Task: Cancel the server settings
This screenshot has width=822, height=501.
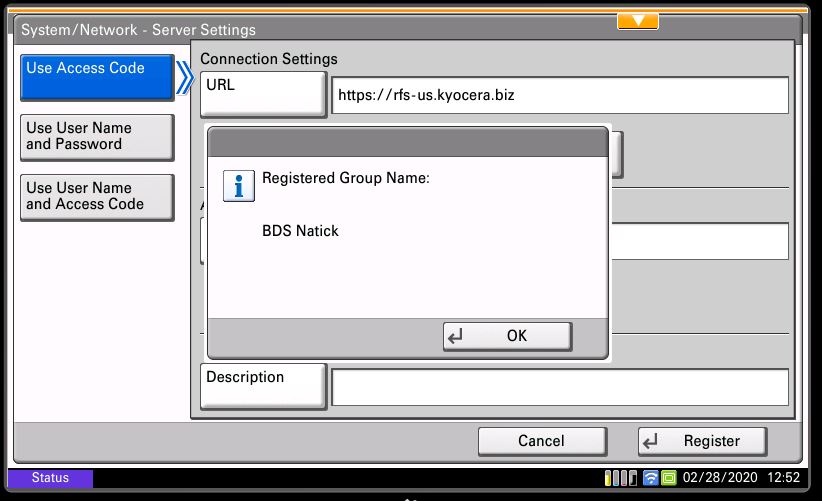Action: pyautogui.click(x=542, y=441)
